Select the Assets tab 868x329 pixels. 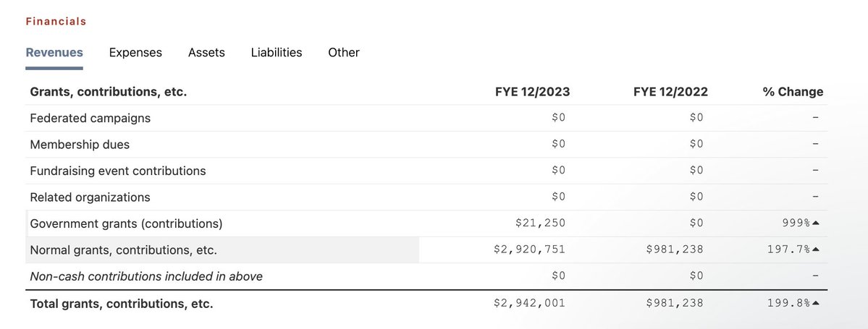tap(206, 52)
